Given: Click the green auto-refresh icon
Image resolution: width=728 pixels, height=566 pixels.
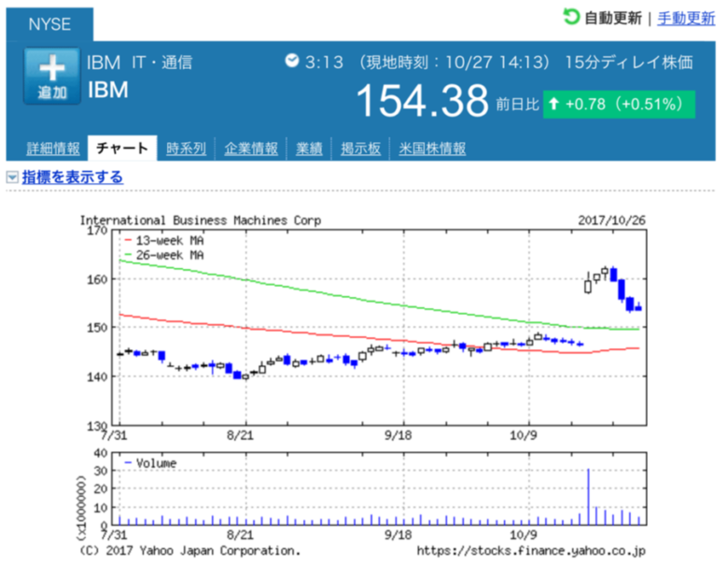Looking at the screenshot, I should pos(570,17).
